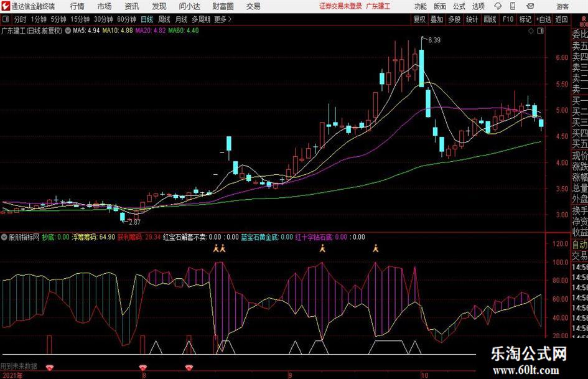588x379 pixels.
Task: Click the Tongdaxin red logo icon
Action: pyautogui.click(x=6, y=6)
